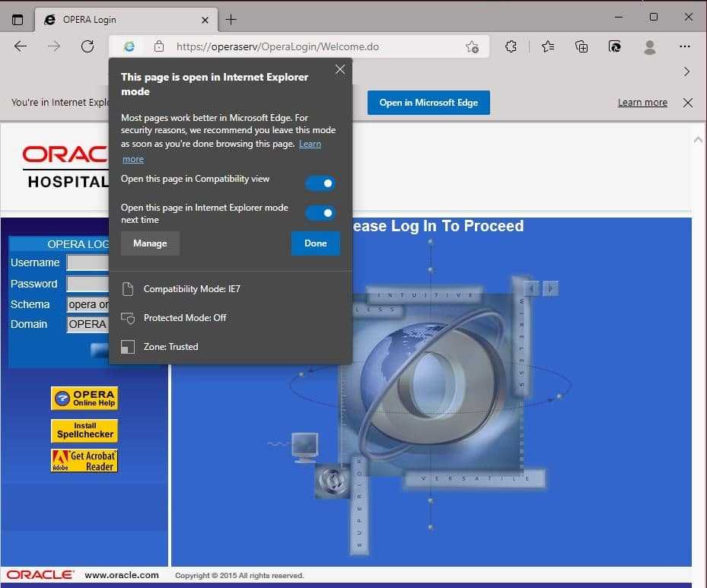
Task: Click the Oracle logo in footer
Action: tap(40, 575)
